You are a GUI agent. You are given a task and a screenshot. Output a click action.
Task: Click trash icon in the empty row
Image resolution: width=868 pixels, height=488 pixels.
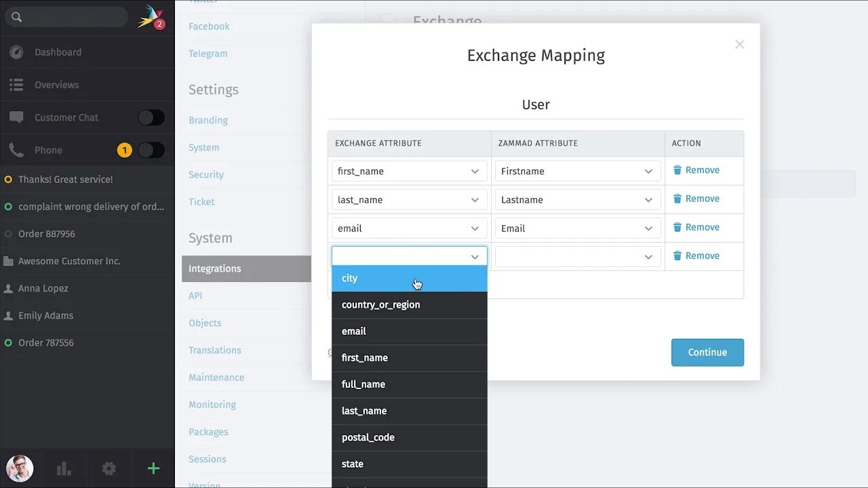click(677, 256)
